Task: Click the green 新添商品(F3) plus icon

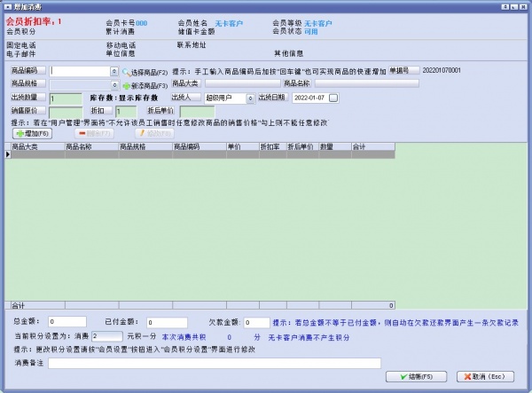Action: [x=126, y=86]
